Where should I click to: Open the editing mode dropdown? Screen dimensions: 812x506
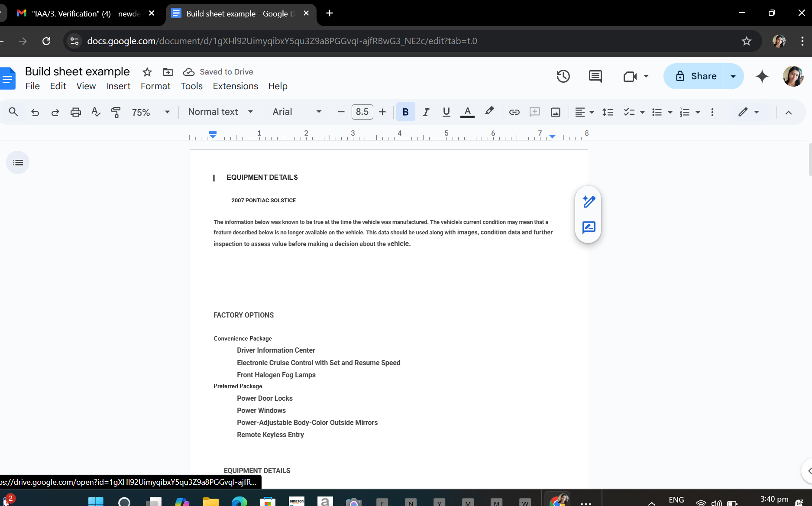[749, 112]
